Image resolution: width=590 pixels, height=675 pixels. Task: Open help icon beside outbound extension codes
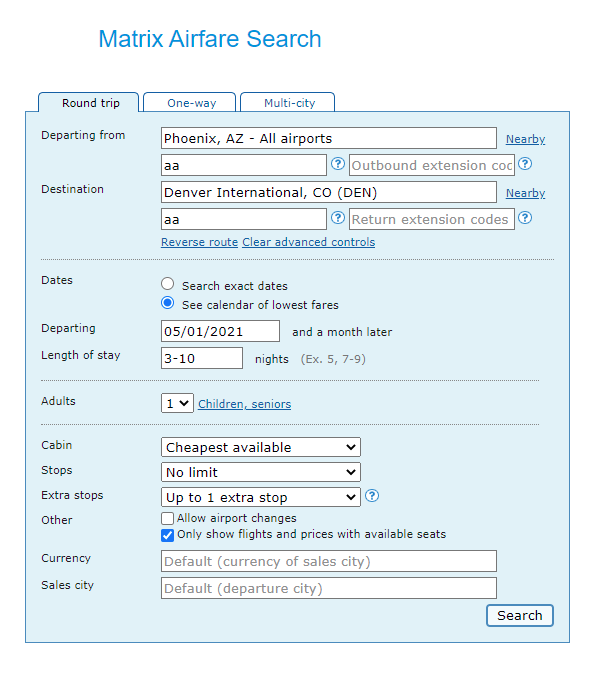coord(525,164)
